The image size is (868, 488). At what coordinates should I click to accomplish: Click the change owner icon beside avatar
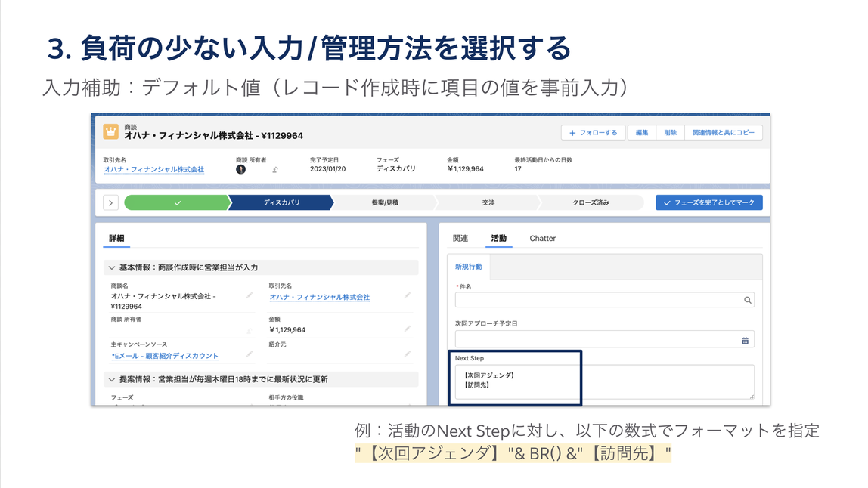point(275,170)
